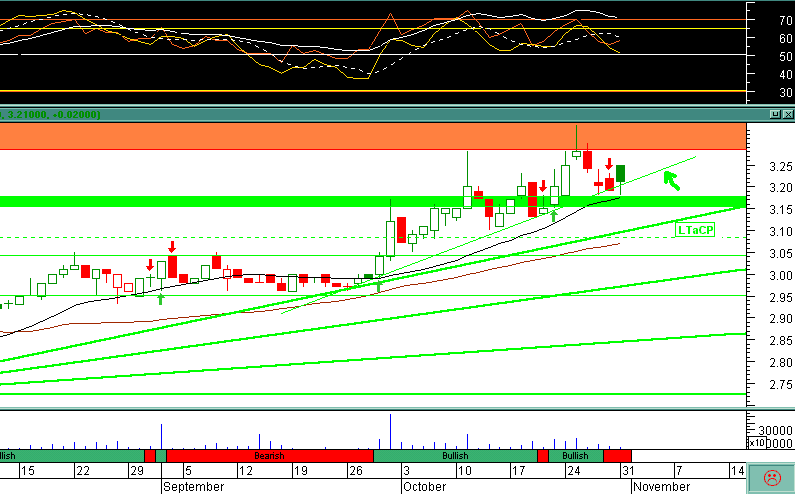Click date label 24 on time axis

[x=573, y=471]
